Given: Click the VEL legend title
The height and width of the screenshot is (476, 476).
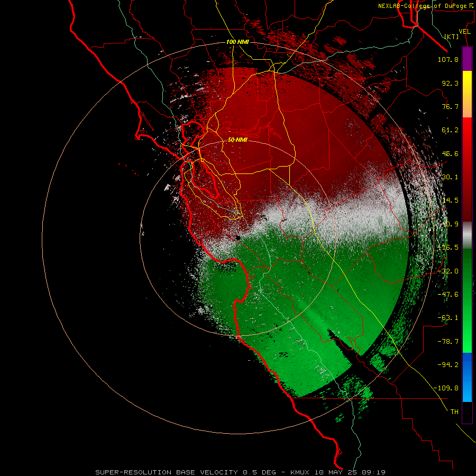Looking at the screenshot, I should click(x=464, y=32).
